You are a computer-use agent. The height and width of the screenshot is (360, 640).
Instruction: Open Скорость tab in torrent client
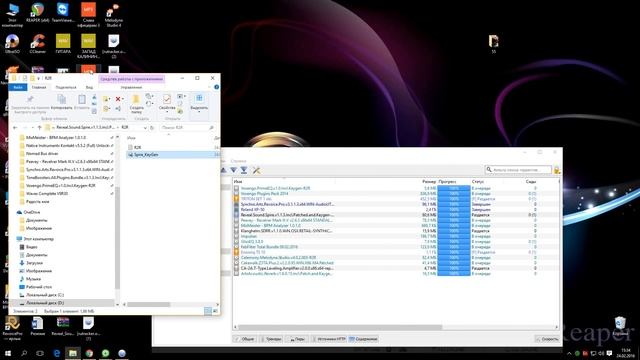point(547,339)
